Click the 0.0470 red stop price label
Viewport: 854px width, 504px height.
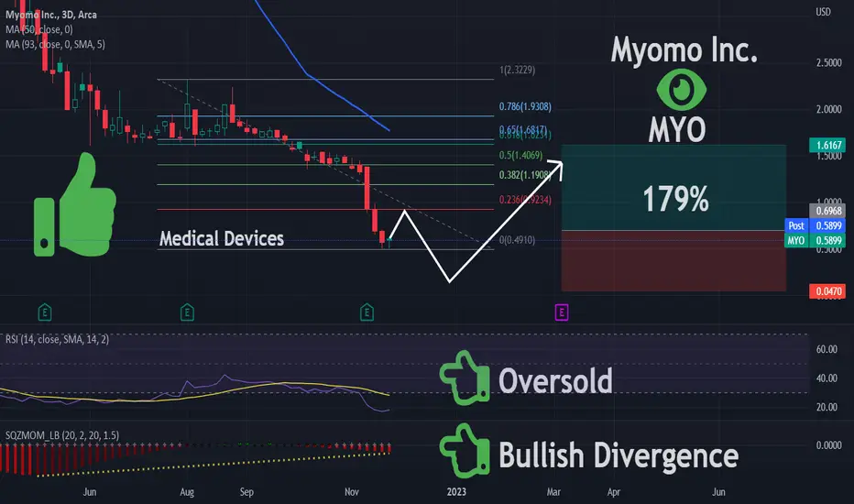(x=827, y=291)
